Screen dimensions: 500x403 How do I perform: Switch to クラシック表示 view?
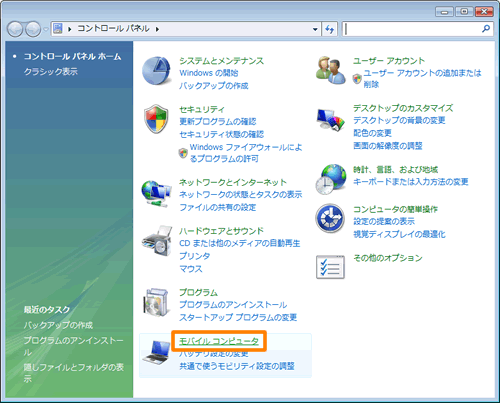click(x=51, y=72)
